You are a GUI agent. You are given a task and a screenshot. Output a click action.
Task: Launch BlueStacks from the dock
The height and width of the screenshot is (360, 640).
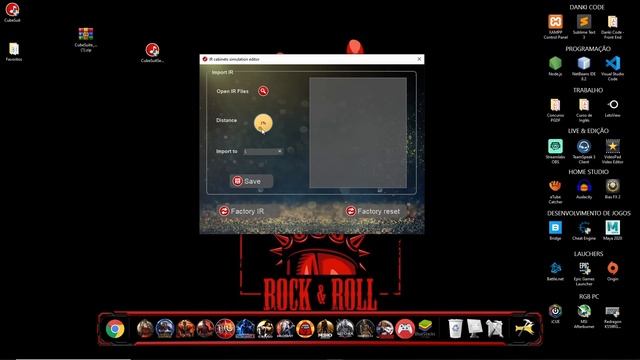(x=425, y=329)
